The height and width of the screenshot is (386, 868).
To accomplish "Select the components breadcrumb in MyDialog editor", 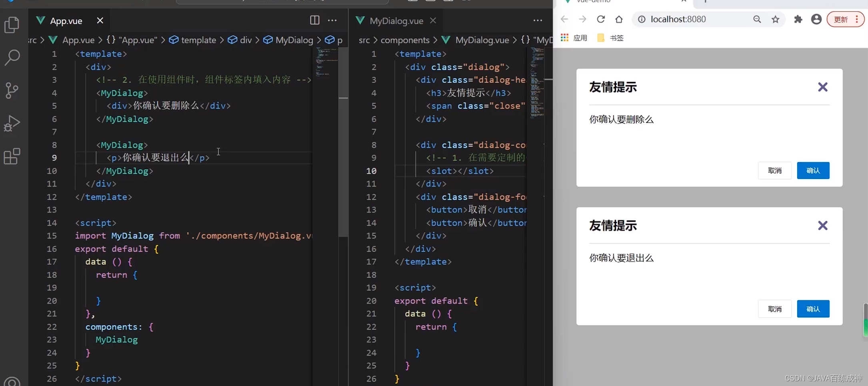I will pos(405,40).
